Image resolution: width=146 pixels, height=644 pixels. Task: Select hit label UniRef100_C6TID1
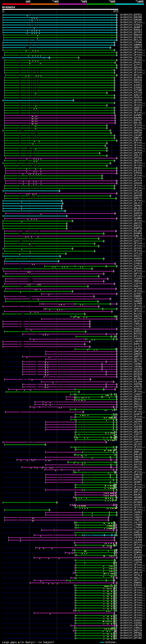tap(131, 58)
